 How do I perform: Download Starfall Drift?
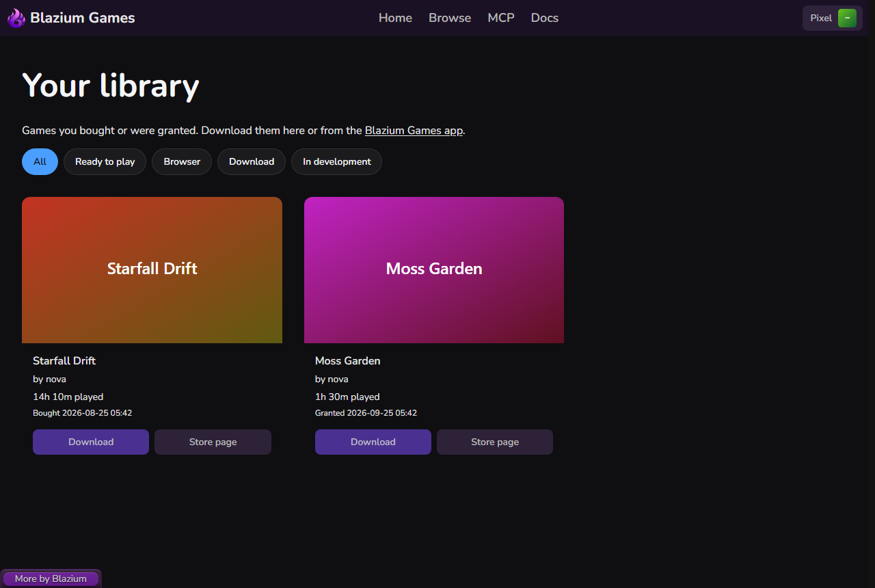pyautogui.click(x=91, y=442)
